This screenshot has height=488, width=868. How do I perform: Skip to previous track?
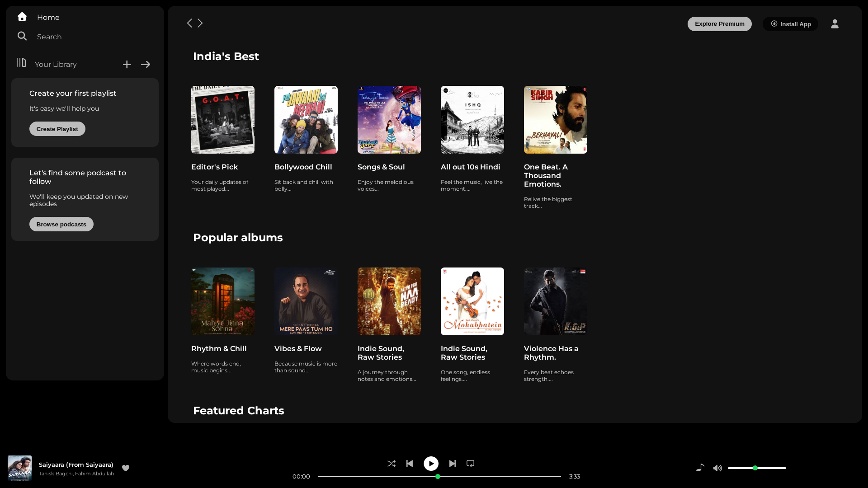(x=410, y=464)
